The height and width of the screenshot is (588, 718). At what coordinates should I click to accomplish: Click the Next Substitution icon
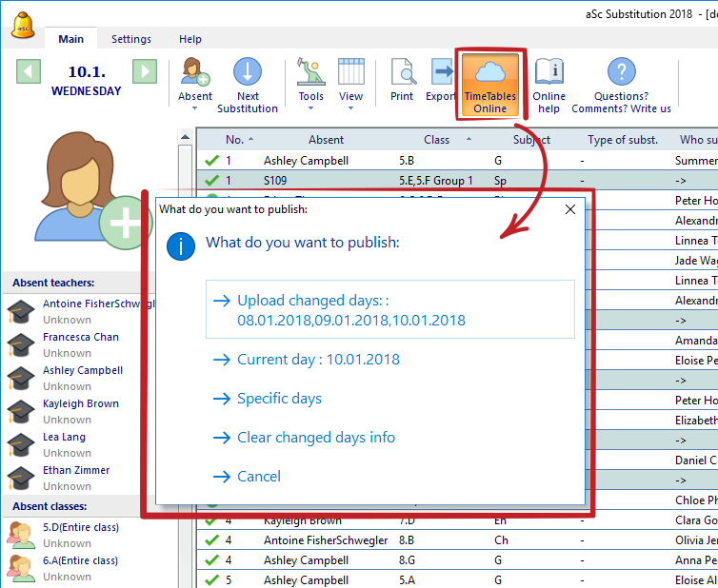(x=248, y=72)
